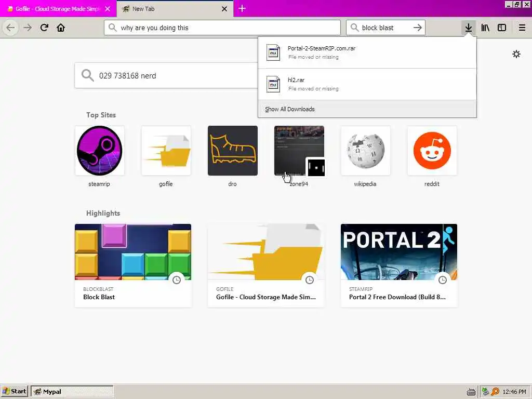Toggle the sidebar icon
Image resolution: width=532 pixels, height=399 pixels.
click(x=502, y=28)
